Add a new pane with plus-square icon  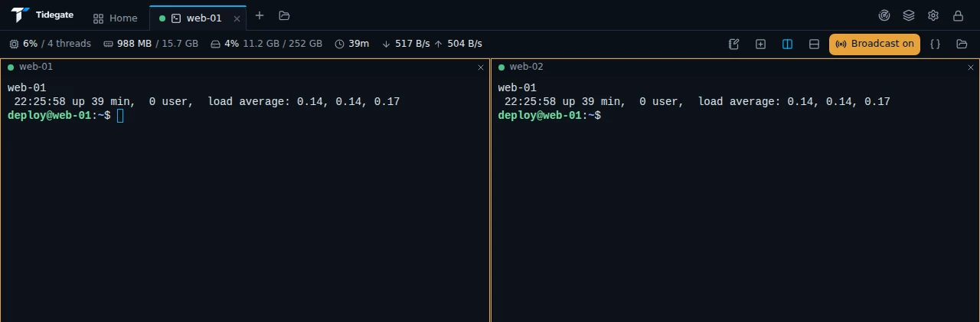tap(760, 44)
